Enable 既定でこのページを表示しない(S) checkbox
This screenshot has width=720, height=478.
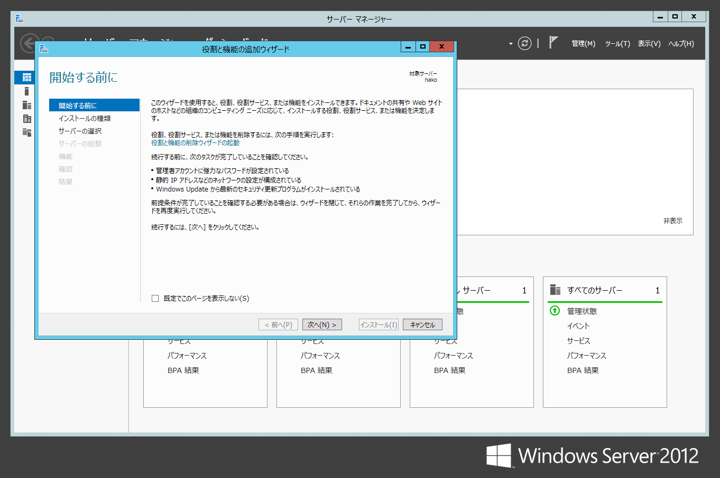point(155,298)
